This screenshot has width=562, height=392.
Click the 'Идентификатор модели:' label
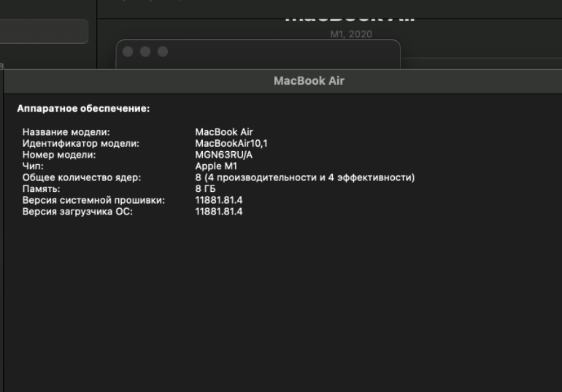(80, 143)
